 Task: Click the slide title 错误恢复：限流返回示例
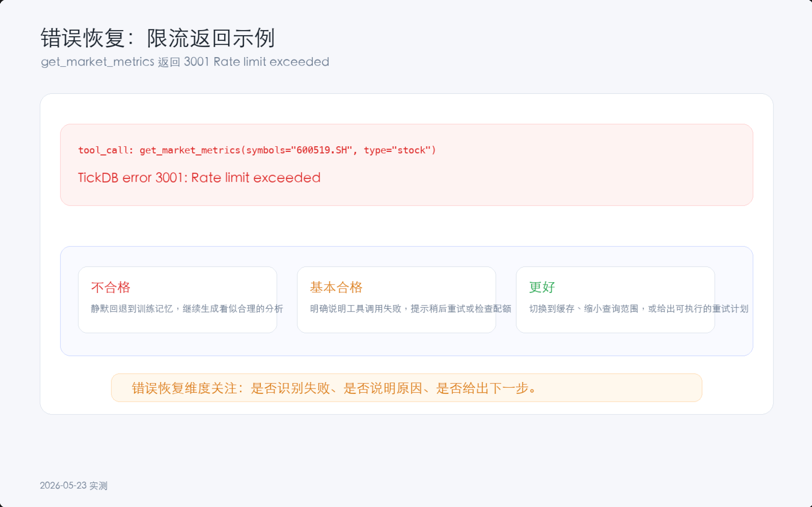coord(158,38)
